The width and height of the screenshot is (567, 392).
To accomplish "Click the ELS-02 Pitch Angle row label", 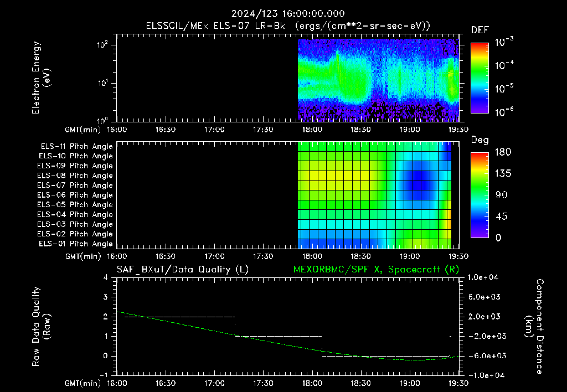I will click(75, 234).
